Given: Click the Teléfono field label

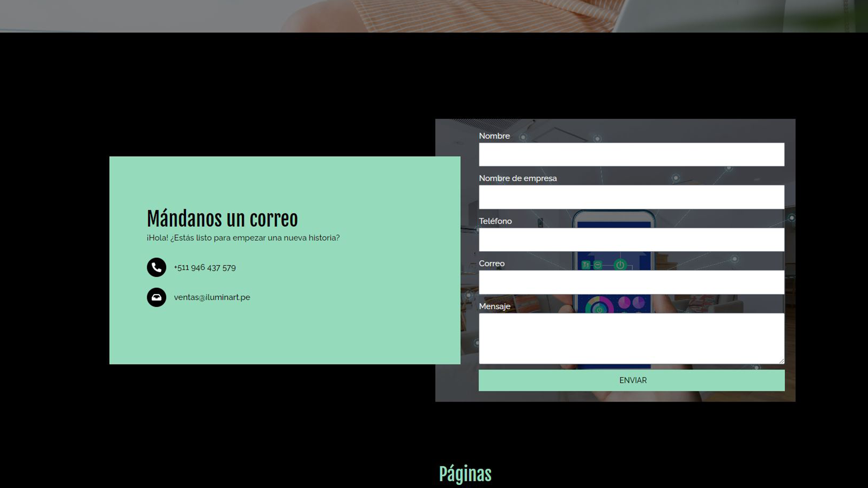Looking at the screenshot, I should (x=495, y=221).
